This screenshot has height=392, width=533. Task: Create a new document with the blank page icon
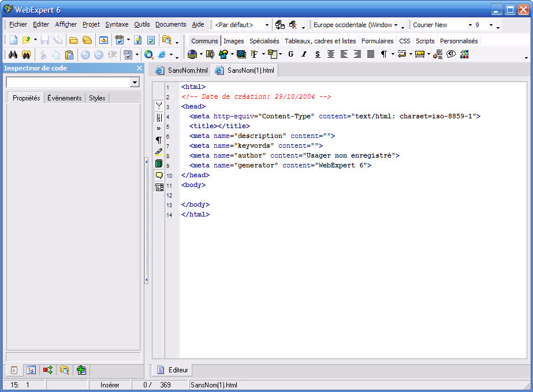pos(13,40)
